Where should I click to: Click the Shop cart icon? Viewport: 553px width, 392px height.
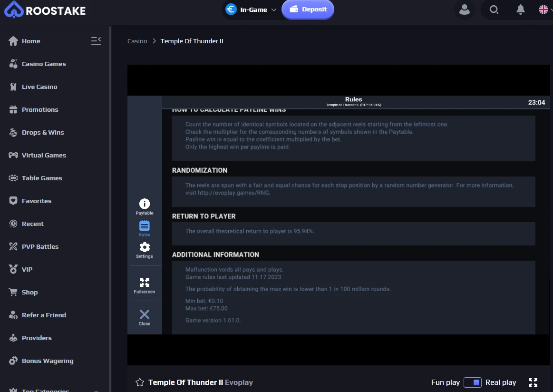13,292
